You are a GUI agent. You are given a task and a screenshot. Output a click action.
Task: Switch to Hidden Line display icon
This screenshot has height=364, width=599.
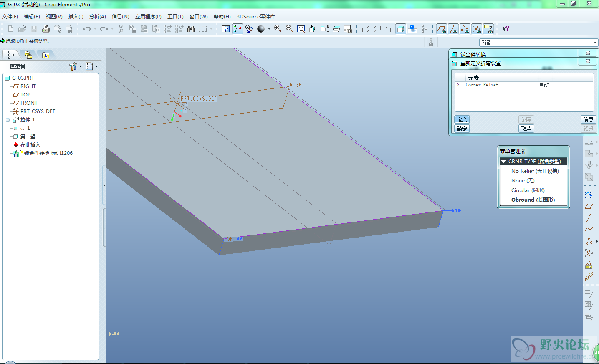point(377,29)
